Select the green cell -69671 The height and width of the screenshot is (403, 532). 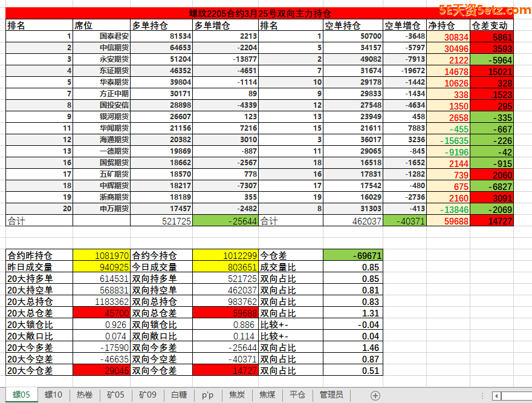pyautogui.click(x=353, y=255)
